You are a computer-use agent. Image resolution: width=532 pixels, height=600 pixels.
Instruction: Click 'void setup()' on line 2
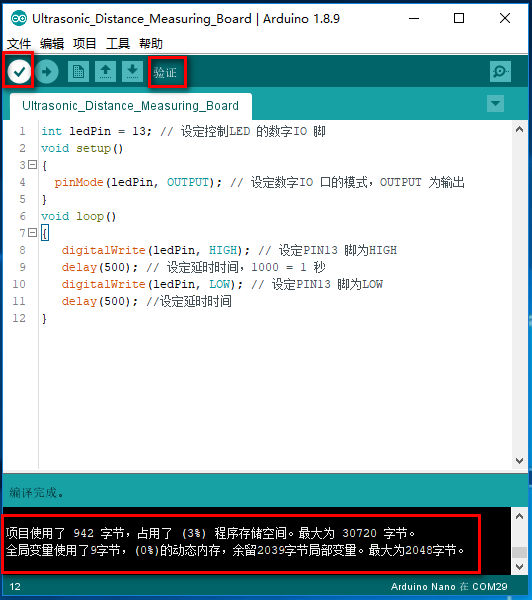coord(82,148)
